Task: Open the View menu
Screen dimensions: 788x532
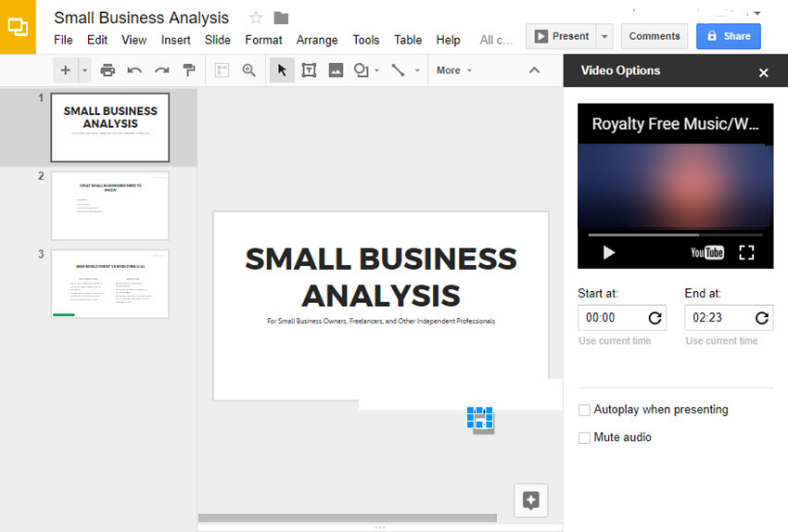Action: [134, 40]
